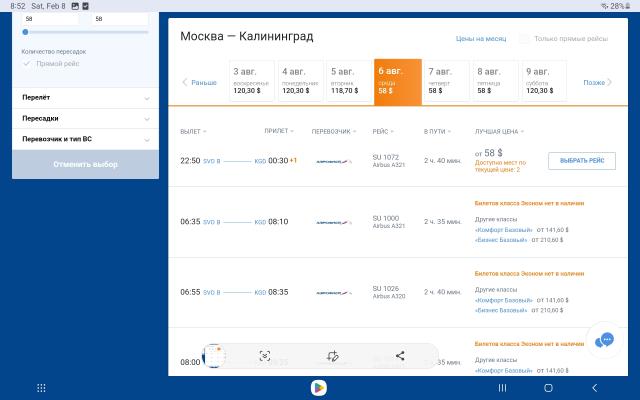
Task: Expand the 'Пересадки' filter section
Action: (x=84, y=118)
